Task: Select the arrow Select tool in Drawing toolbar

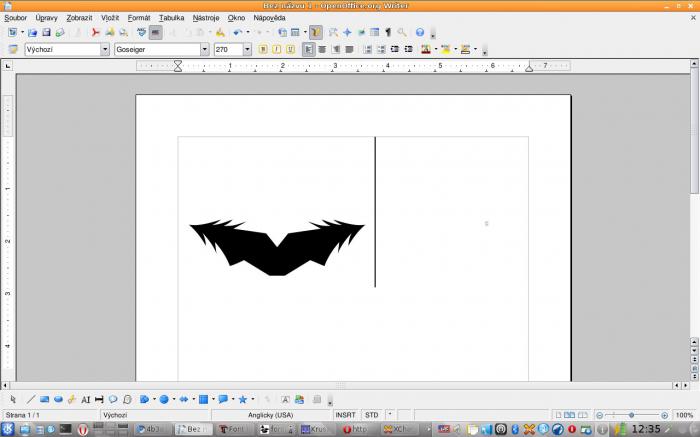Action: tap(13, 400)
